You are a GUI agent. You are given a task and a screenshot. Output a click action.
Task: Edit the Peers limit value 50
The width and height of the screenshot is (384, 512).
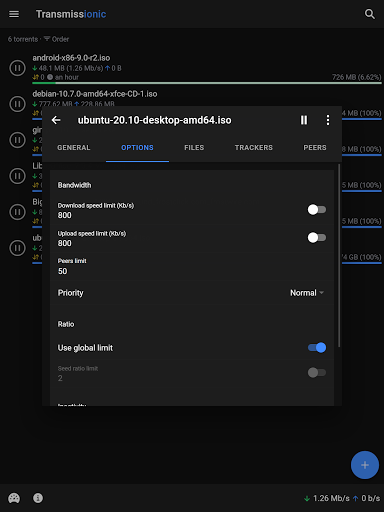coord(63,271)
